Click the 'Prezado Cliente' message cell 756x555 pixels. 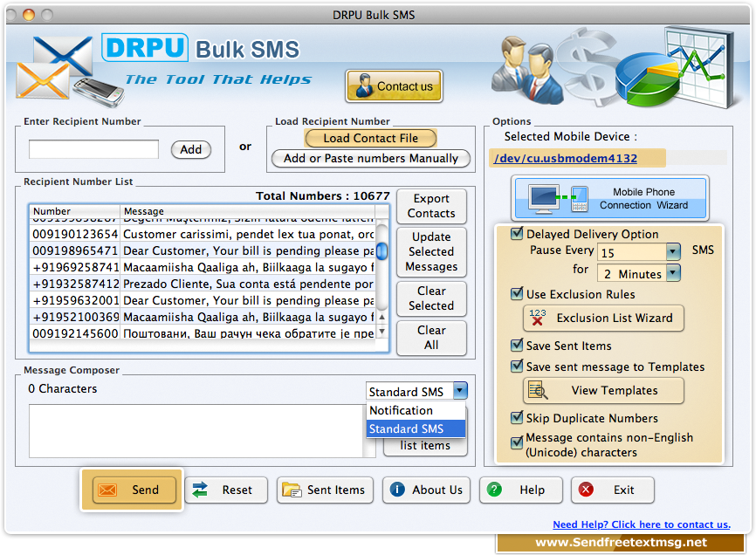248,284
